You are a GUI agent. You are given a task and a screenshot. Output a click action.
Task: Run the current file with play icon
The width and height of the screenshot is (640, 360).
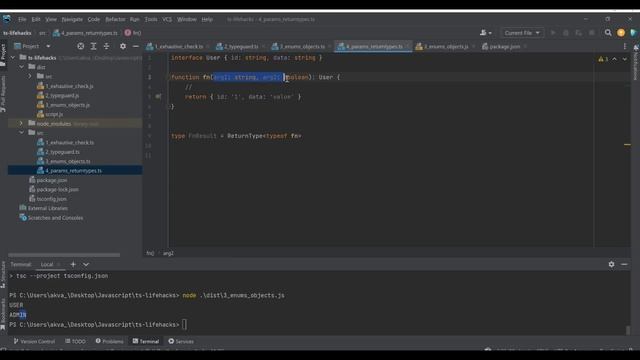tap(553, 33)
